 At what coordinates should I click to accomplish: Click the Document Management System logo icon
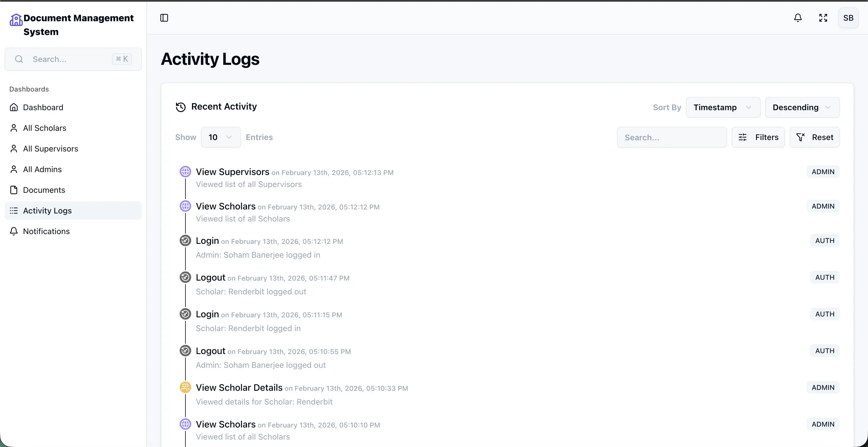pyautogui.click(x=16, y=20)
